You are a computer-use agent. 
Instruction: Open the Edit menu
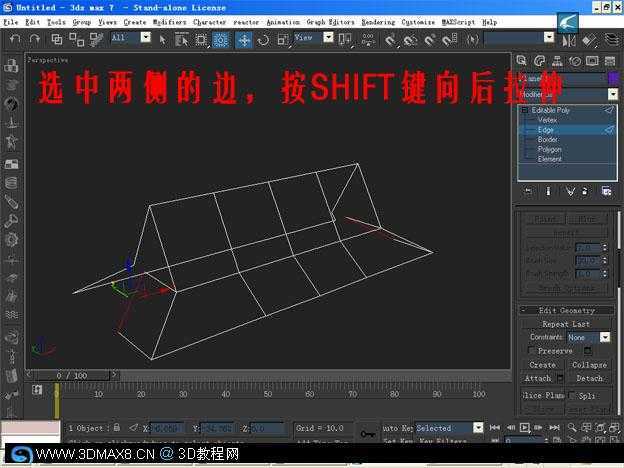coord(33,22)
